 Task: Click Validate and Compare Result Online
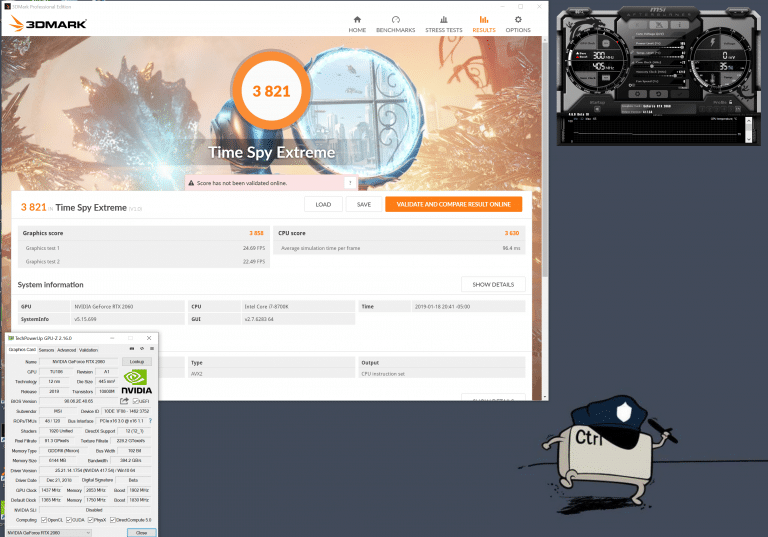tap(454, 204)
